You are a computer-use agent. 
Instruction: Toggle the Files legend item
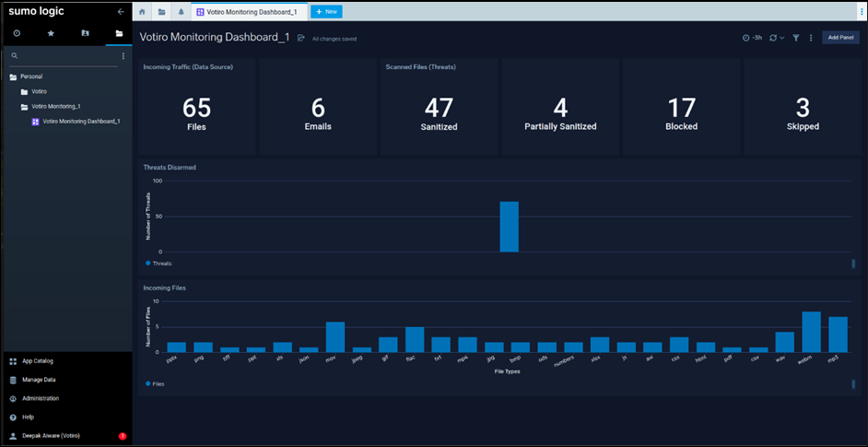pos(155,383)
